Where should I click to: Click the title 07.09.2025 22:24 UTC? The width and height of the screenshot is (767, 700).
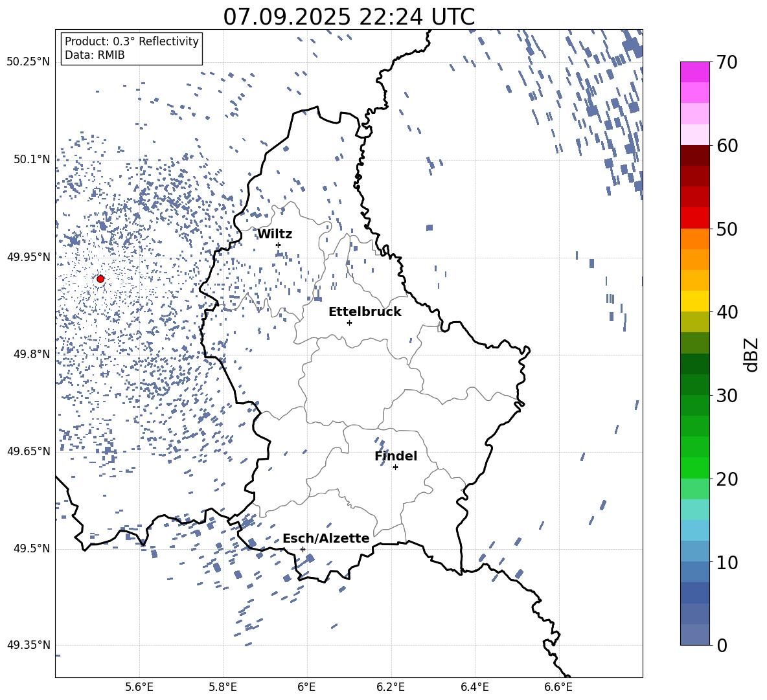[349, 17]
